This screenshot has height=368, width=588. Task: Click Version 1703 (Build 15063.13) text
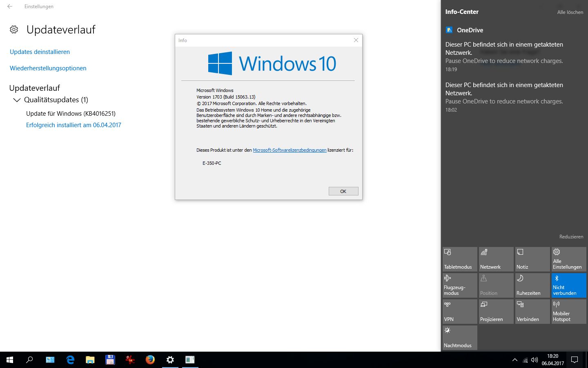pos(226,97)
